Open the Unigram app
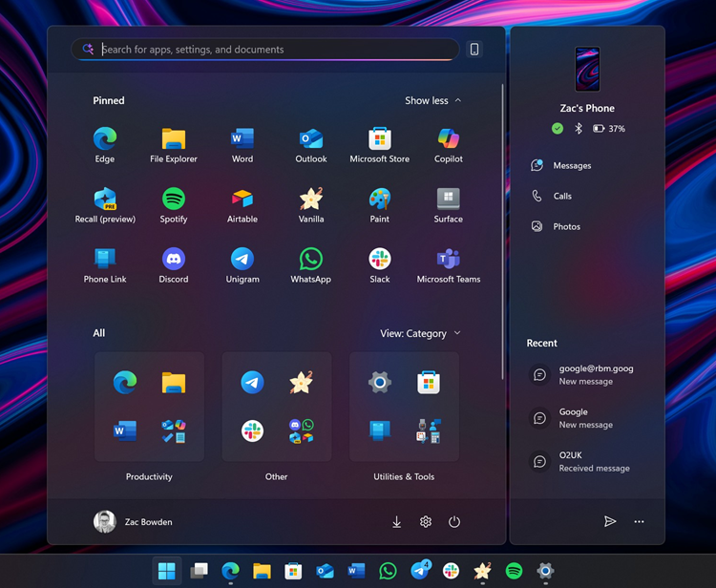 coord(242,265)
